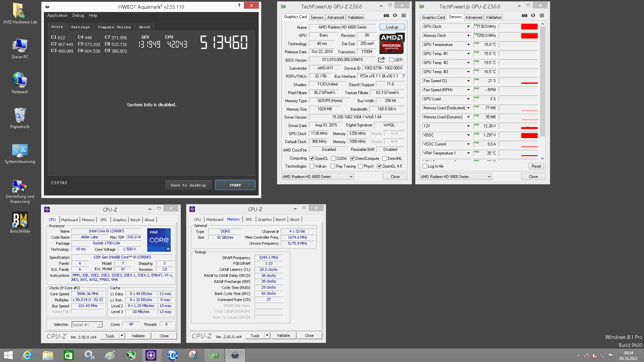Switch to Advanced tab in GPU-Z Graphics Card window

(335, 17)
